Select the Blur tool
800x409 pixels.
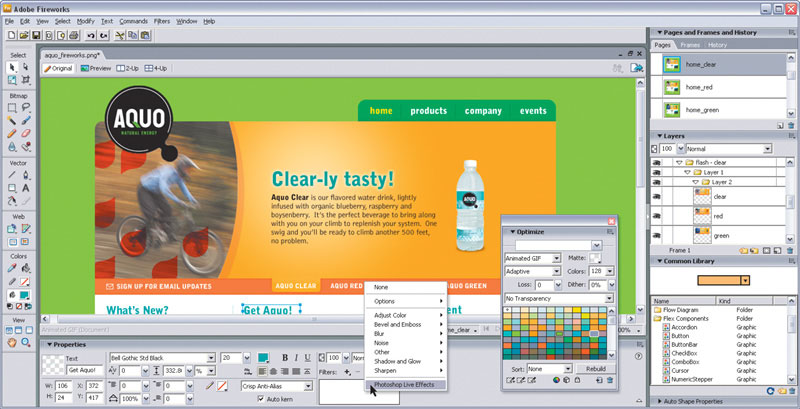pos(12,147)
